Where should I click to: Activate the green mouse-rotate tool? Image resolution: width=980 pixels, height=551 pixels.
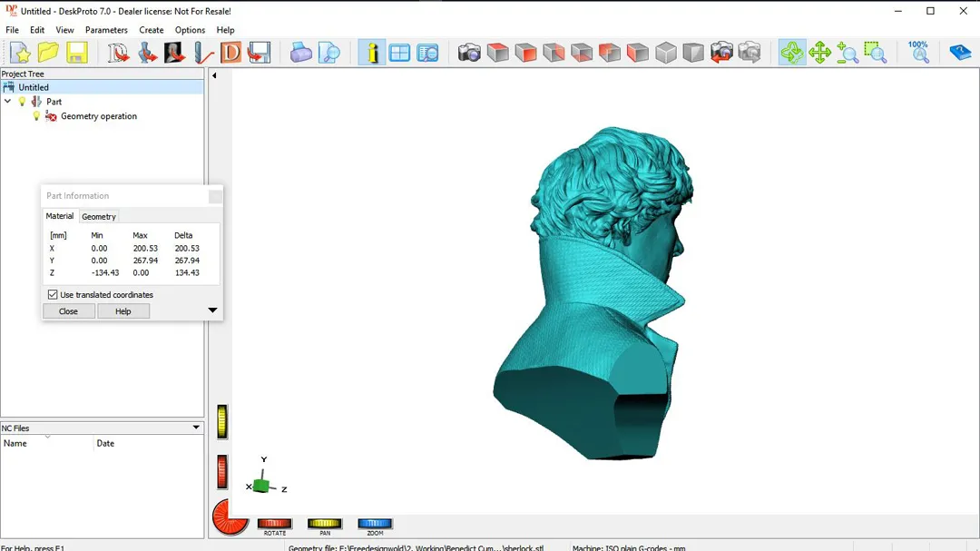792,54
